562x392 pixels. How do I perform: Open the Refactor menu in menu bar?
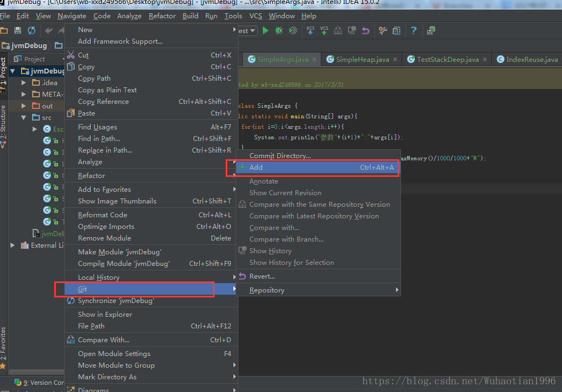point(162,16)
